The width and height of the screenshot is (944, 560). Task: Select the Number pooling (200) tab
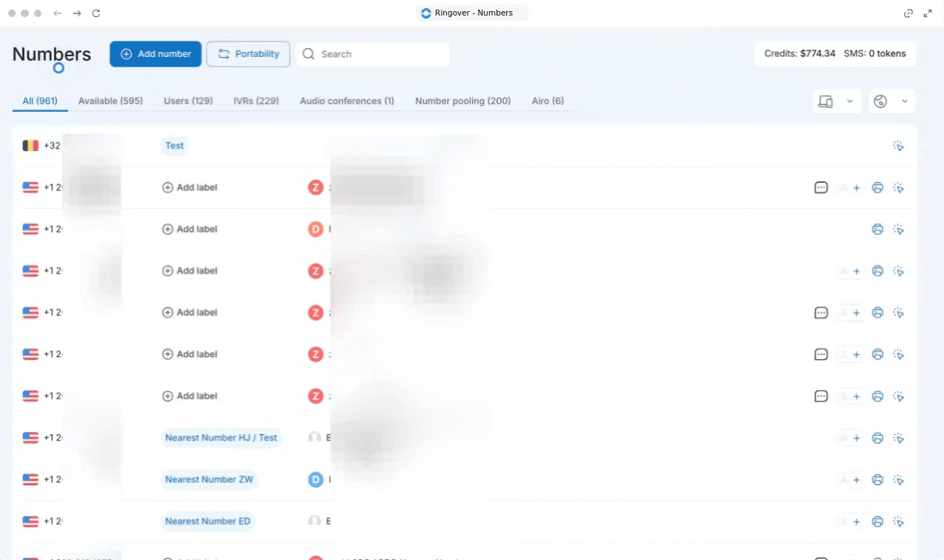(x=463, y=101)
